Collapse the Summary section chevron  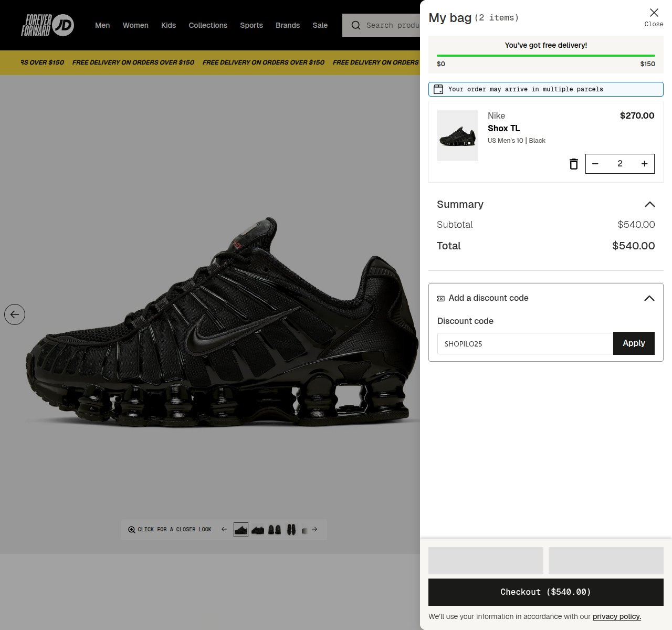[x=650, y=204]
